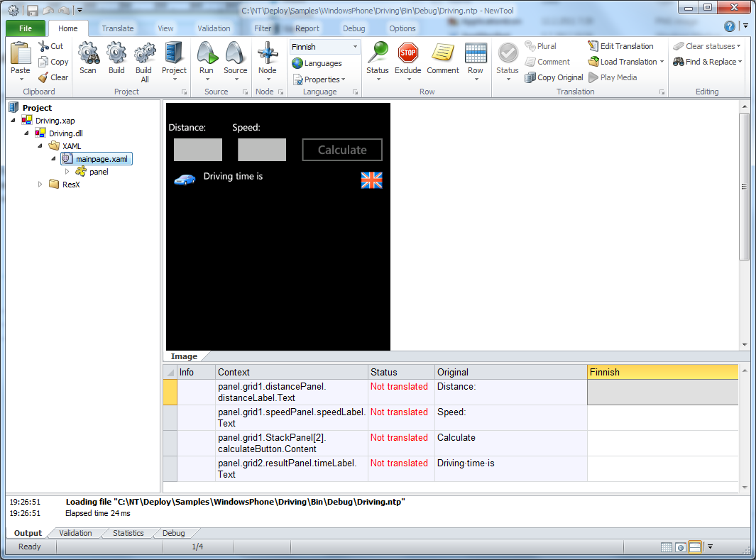
Task: Click the UK flag in preview
Action: pyautogui.click(x=372, y=180)
